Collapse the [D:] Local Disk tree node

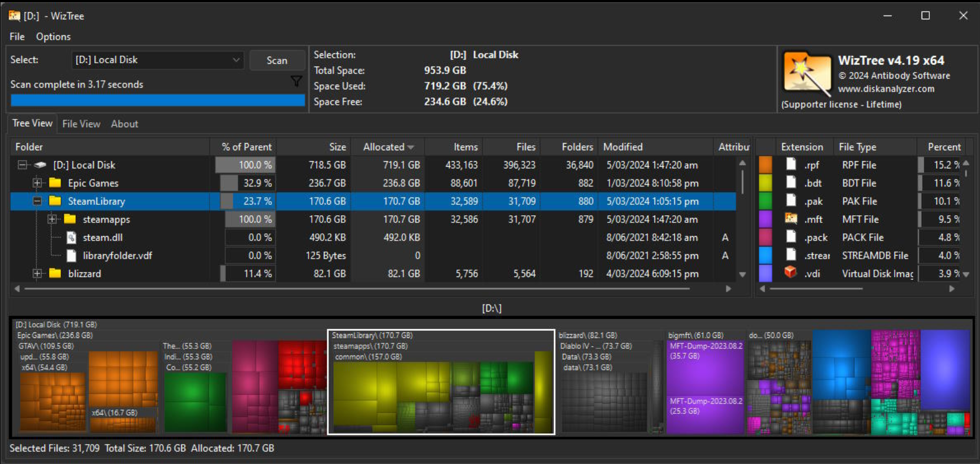tap(23, 165)
